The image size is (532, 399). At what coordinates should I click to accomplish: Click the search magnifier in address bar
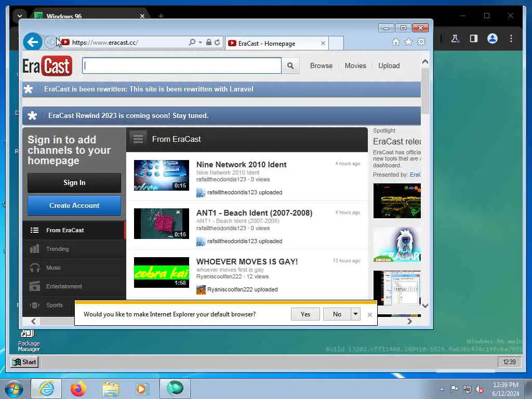(192, 43)
